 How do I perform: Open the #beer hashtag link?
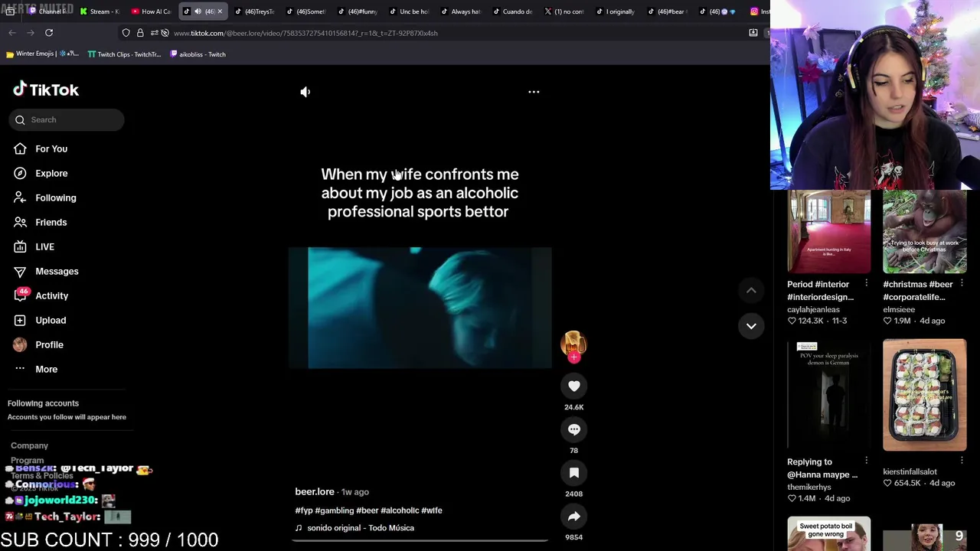pos(367,510)
